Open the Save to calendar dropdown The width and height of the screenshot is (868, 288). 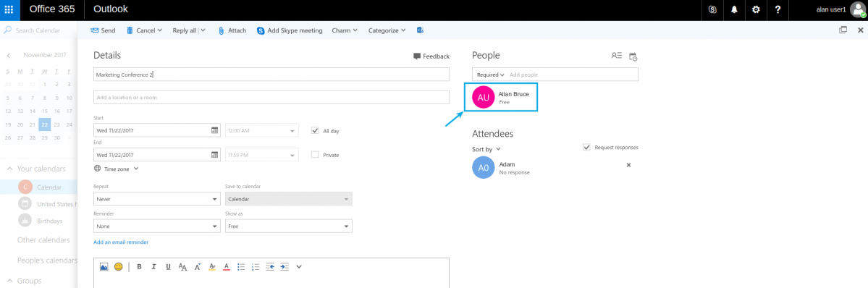[x=288, y=198]
